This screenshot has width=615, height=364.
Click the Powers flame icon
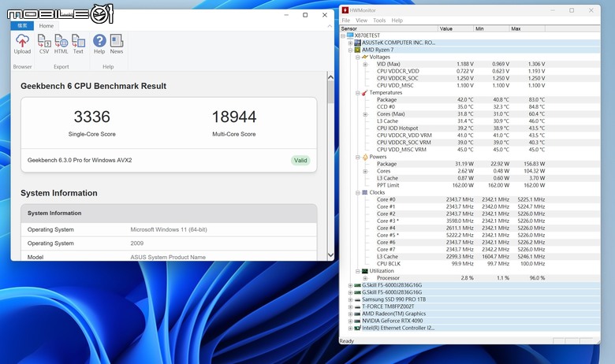365,157
